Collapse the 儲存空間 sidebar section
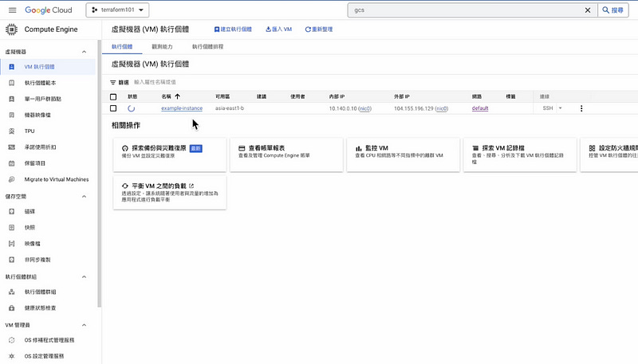The image size is (638, 364). (x=84, y=197)
